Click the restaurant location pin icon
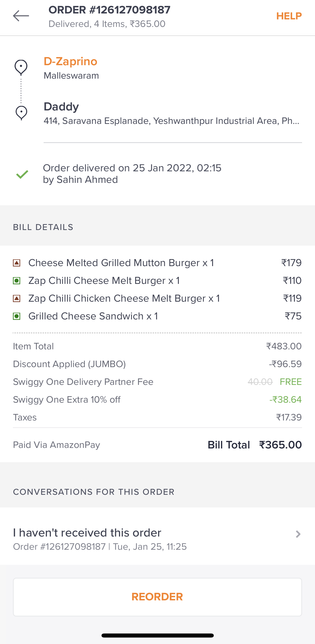The height and width of the screenshot is (644, 315). click(21, 67)
